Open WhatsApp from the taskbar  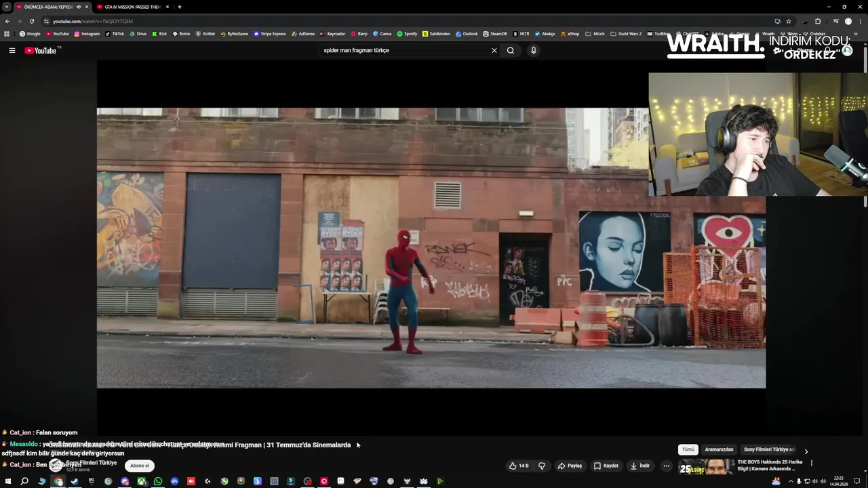click(x=158, y=481)
